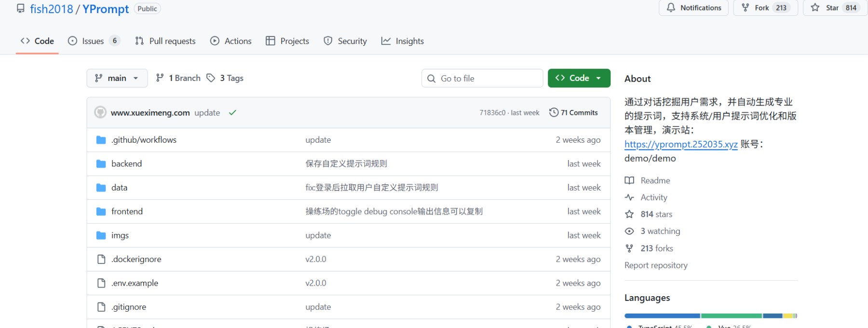Open the Notifications subscription button

[x=693, y=8]
